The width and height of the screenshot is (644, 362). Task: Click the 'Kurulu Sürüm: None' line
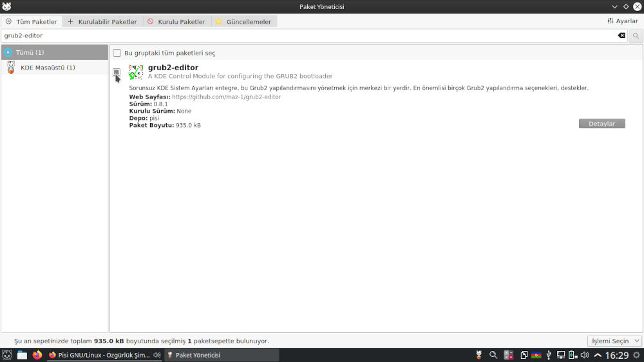160,111
